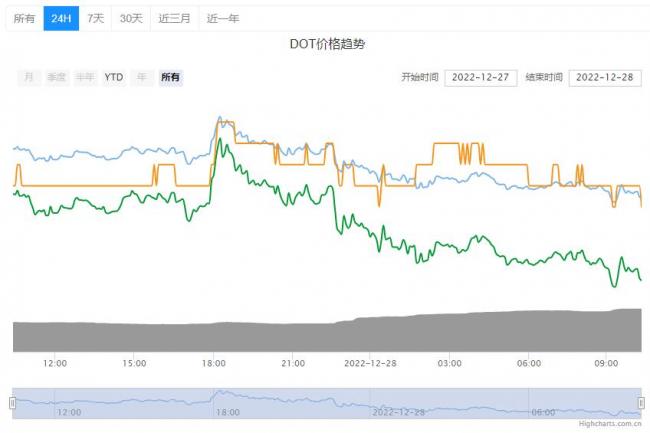Grab the left navigator handle

[x=12, y=403]
